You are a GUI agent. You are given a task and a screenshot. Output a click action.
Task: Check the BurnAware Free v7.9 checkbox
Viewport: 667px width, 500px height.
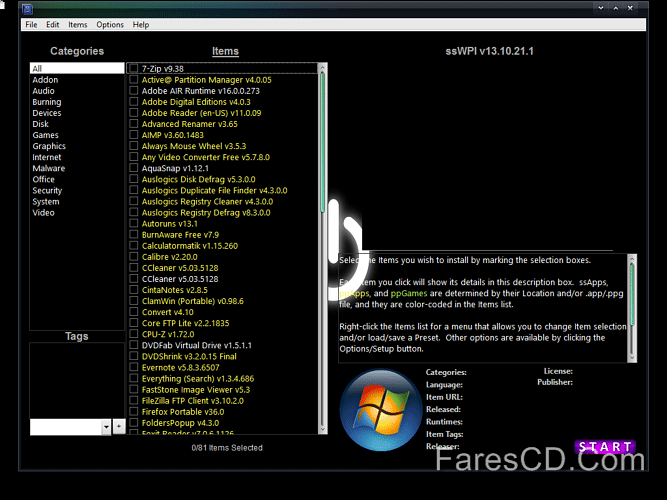click(134, 234)
